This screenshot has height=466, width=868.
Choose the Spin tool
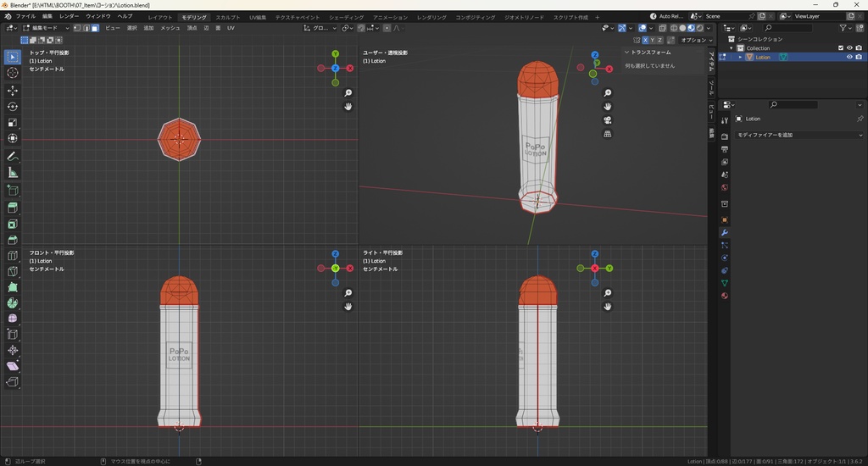[x=13, y=302]
